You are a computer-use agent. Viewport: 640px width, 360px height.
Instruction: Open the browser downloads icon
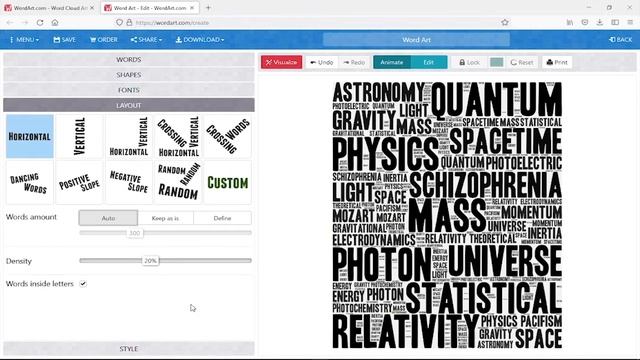click(600, 22)
